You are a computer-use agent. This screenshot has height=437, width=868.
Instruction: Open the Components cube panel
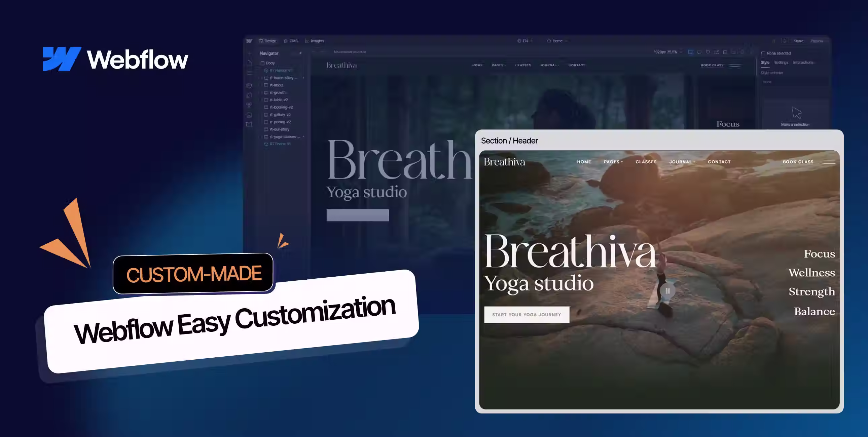(x=249, y=85)
